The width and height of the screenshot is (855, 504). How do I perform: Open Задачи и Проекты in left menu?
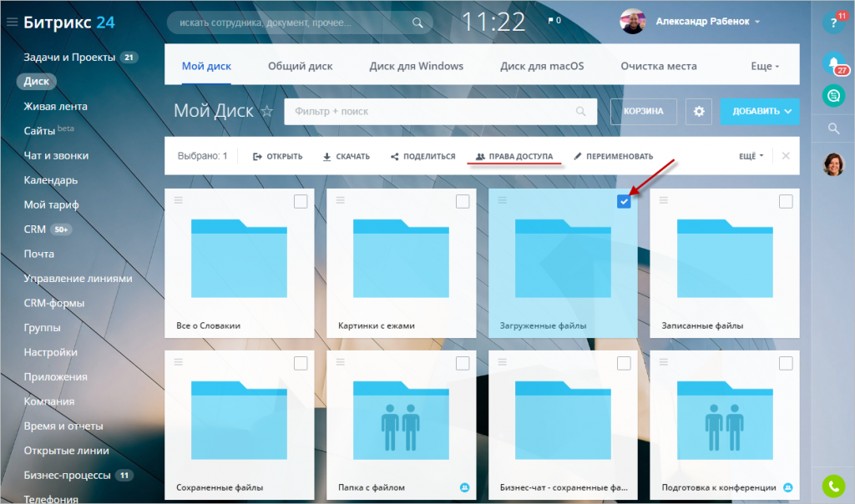(69, 58)
